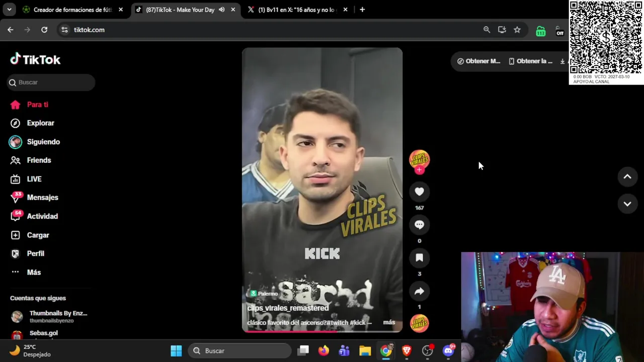Open the green 113 extension icon
The width and height of the screenshot is (644, 362).
point(540,31)
